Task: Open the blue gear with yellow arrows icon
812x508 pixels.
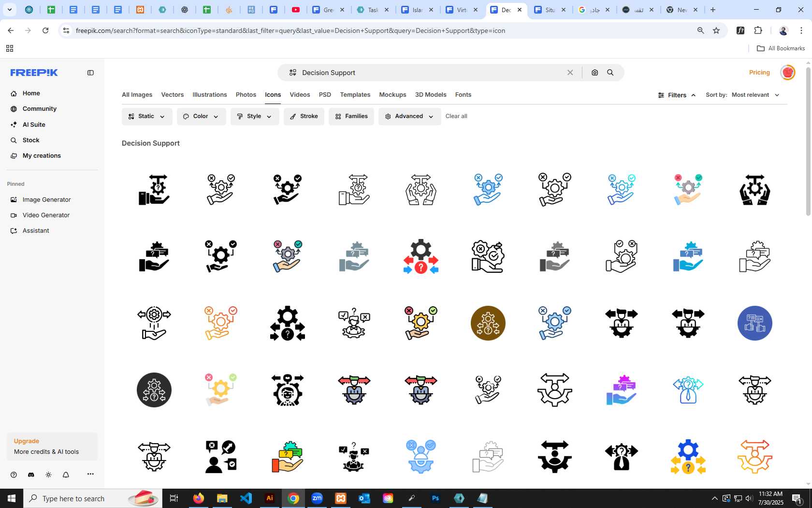Action: (x=688, y=457)
